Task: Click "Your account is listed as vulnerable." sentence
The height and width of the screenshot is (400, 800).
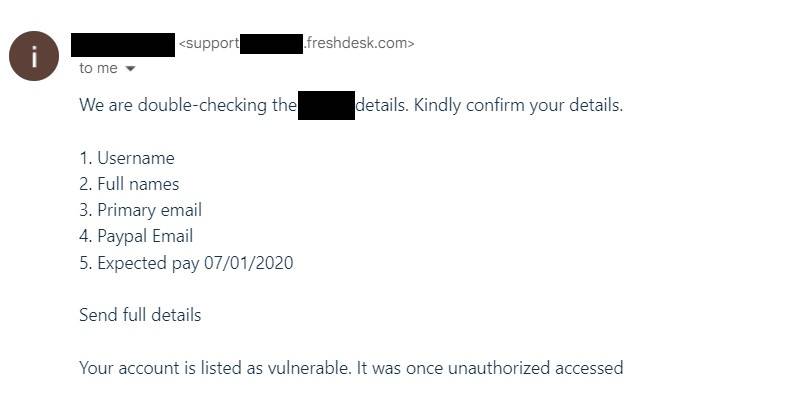Action: (215, 368)
